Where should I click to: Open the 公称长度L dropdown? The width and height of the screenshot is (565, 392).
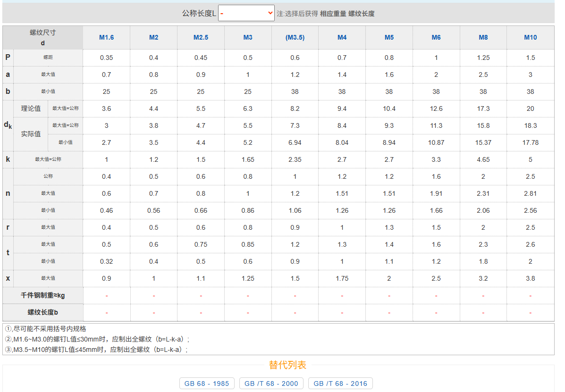coord(246,13)
